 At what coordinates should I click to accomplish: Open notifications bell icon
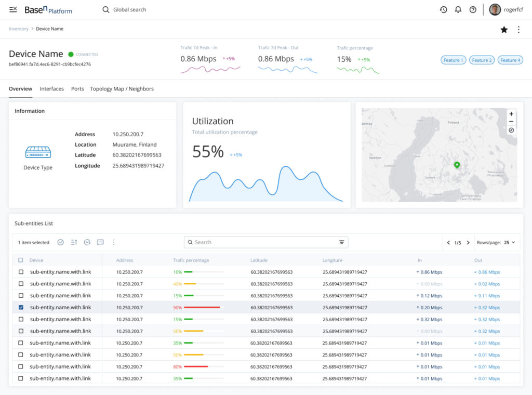point(458,9)
